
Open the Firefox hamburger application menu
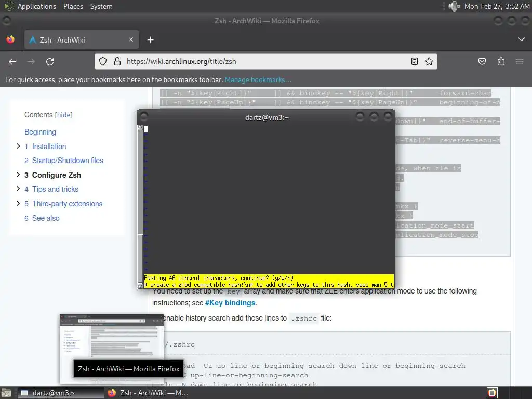(x=520, y=61)
